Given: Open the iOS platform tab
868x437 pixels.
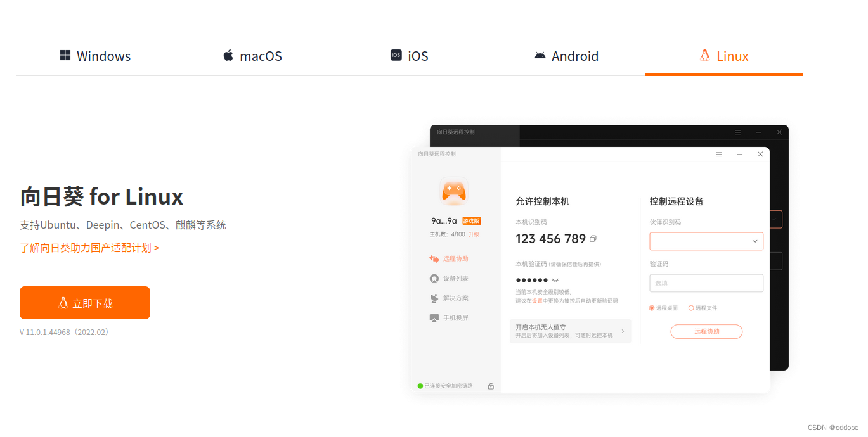Looking at the screenshot, I should pyautogui.click(x=410, y=56).
